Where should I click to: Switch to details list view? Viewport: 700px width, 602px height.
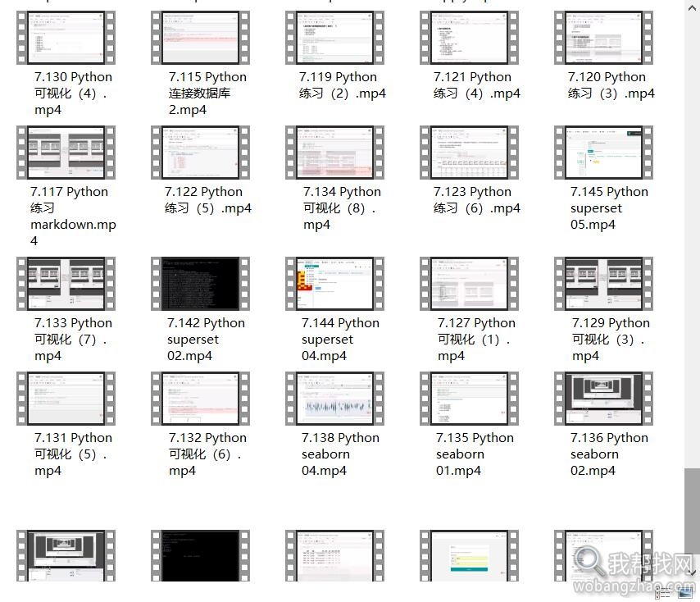662,593
